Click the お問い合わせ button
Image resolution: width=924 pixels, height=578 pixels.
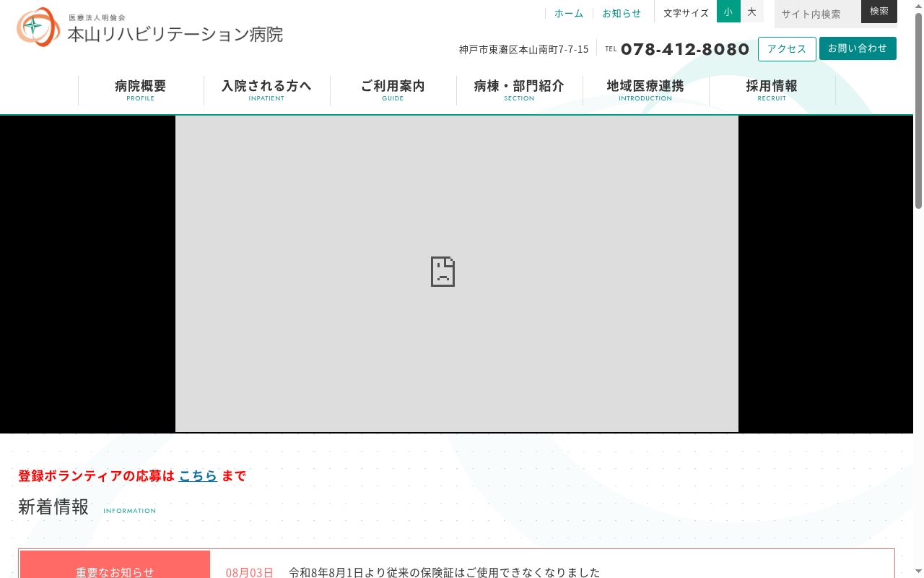click(858, 48)
